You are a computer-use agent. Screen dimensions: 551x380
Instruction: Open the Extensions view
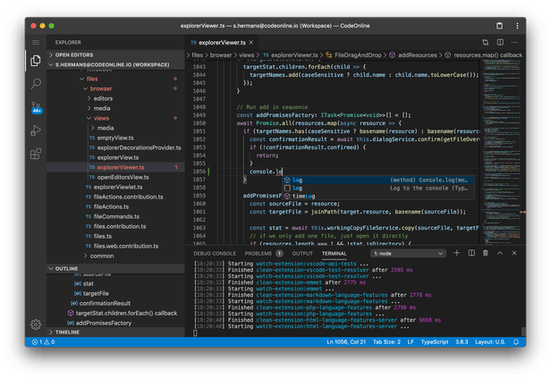35,154
